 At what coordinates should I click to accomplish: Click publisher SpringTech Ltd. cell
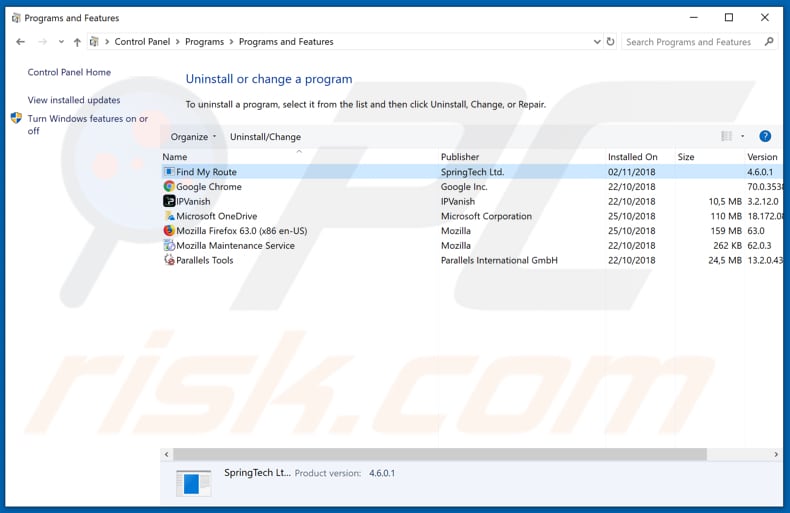tap(472, 172)
